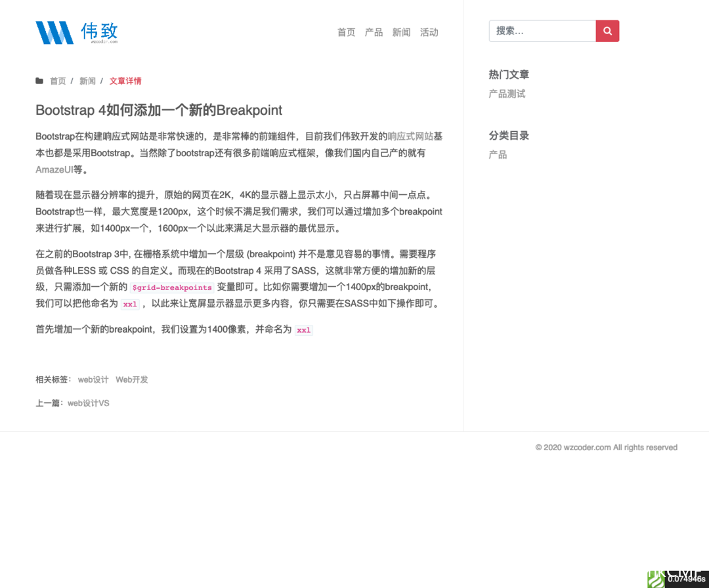Open the 新闻 navigation menu item
The height and width of the screenshot is (588, 709).
402,33
